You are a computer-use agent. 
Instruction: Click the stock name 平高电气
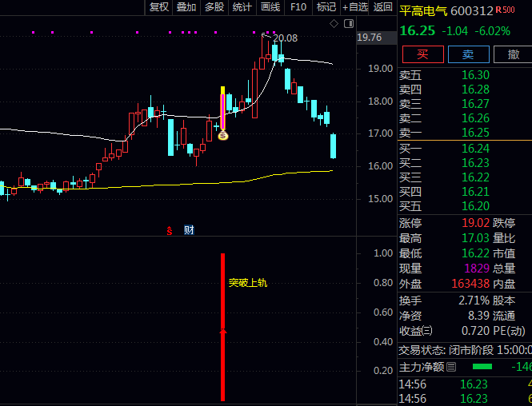point(423,11)
